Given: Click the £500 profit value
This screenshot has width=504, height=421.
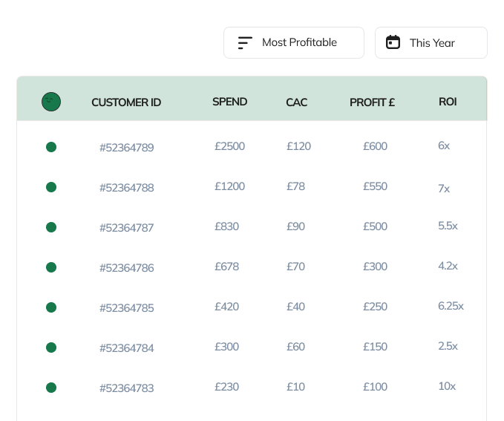Looking at the screenshot, I should [x=375, y=226].
